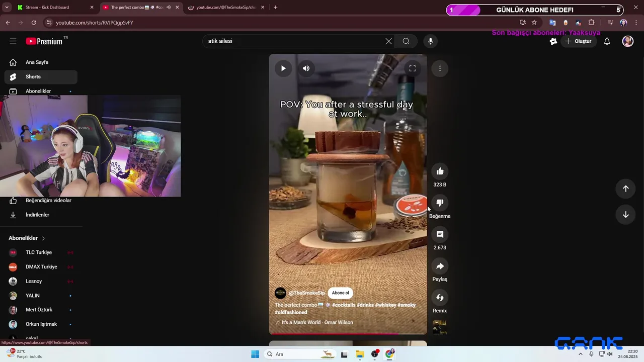Click the taskbar Ara search box

301,354
